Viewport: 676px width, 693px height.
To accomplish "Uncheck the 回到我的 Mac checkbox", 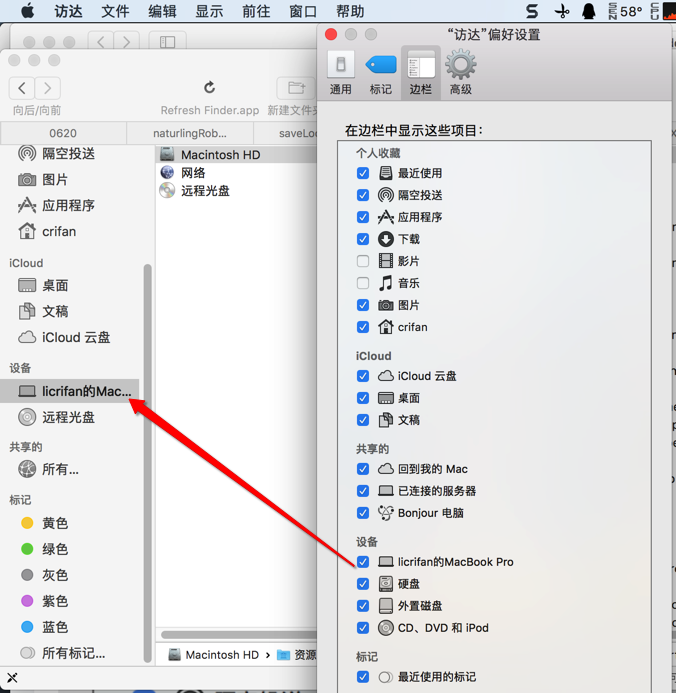I will (363, 468).
